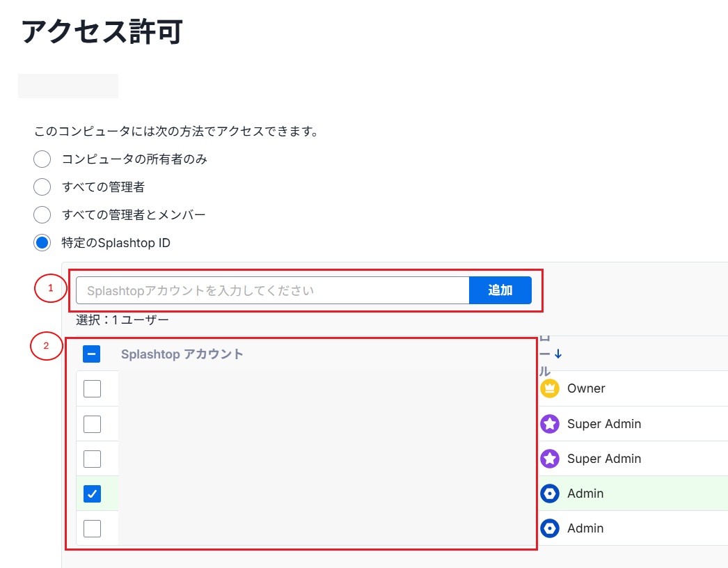Click the Admin icon in the last row
The height and width of the screenshot is (568, 728).
pos(550,528)
